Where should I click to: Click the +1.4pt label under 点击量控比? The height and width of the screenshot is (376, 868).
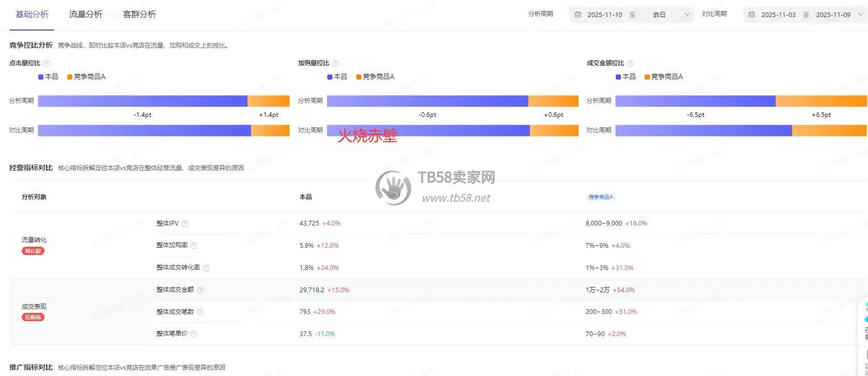pos(269,115)
